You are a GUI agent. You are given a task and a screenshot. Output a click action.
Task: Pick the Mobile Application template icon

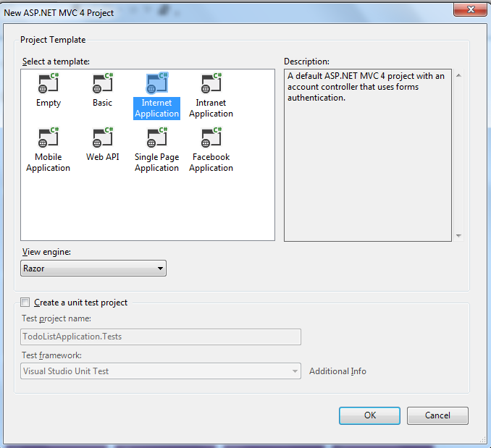pos(49,138)
